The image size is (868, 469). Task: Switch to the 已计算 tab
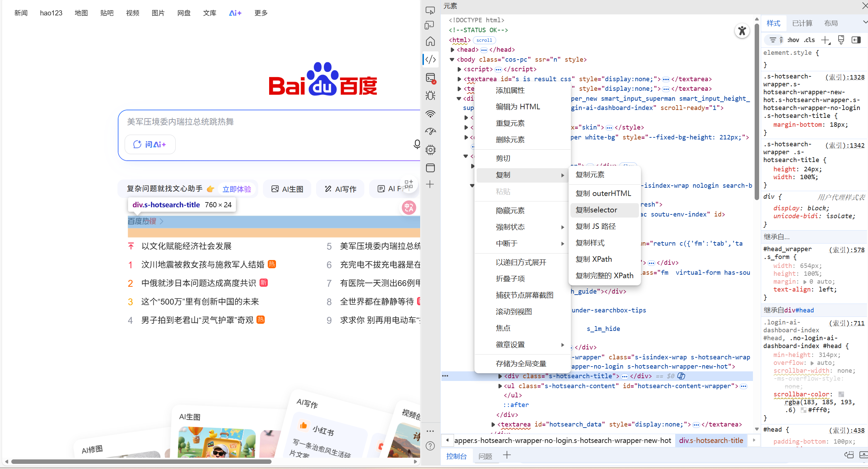click(802, 23)
